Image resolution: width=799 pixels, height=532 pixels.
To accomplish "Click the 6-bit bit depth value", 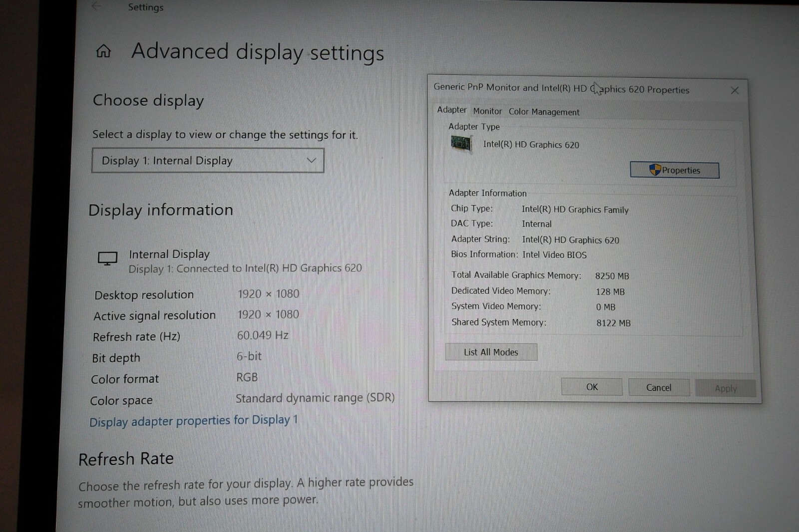I will (249, 356).
